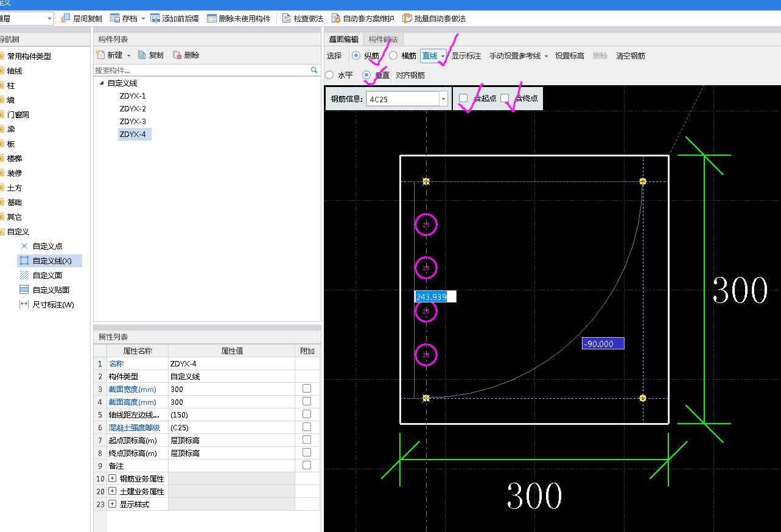
Task: Open the 轴线 category
Action: coord(15,71)
